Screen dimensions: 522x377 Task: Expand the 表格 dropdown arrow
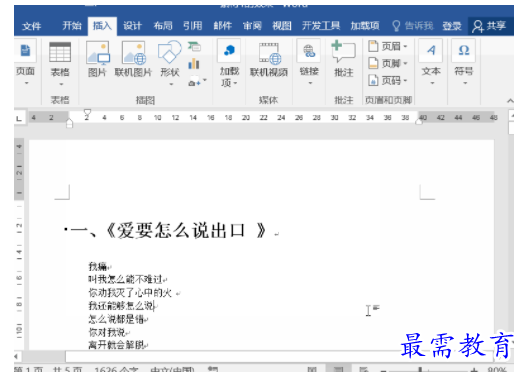[61, 84]
